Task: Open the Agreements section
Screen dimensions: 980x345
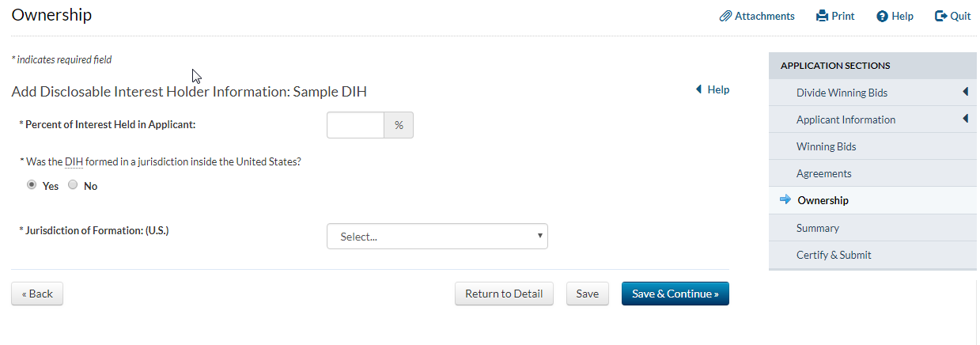Action: coord(823,173)
